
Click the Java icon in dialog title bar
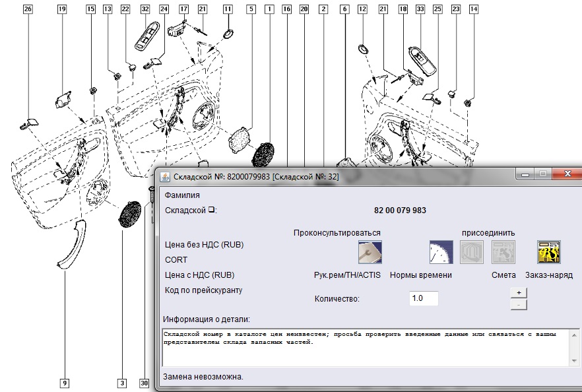point(164,176)
